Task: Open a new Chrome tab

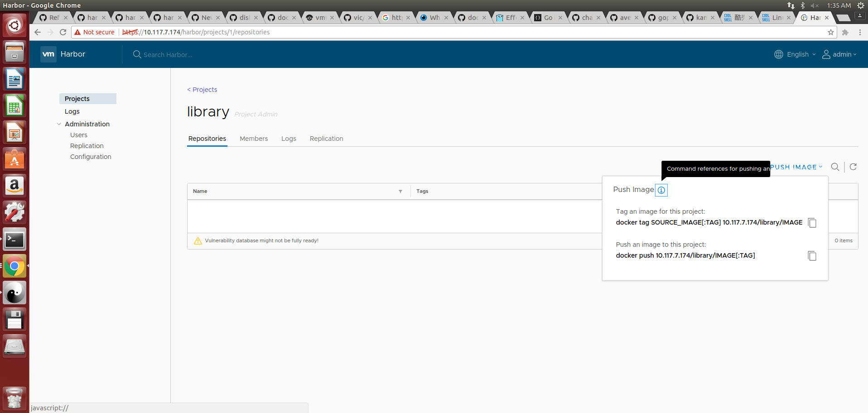Action: click(x=843, y=18)
